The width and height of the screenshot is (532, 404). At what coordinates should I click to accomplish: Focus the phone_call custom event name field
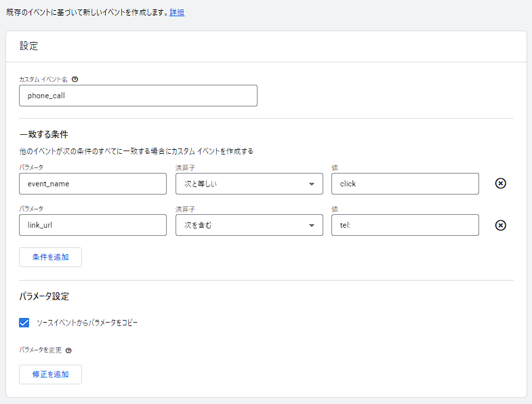pyautogui.click(x=138, y=96)
